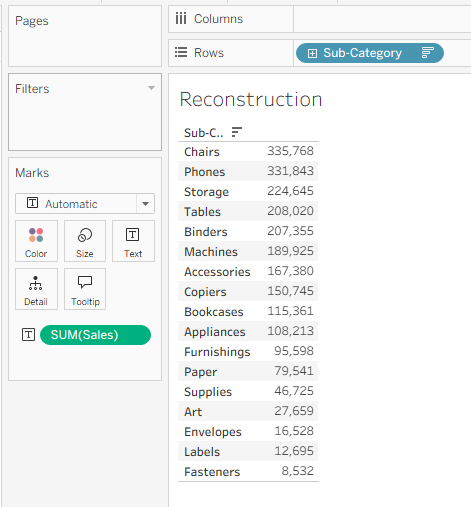Click text icon left of SUM(Sales)
Image resolution: width=471 pixels, height=507 pixels.
tap(28, 335)
